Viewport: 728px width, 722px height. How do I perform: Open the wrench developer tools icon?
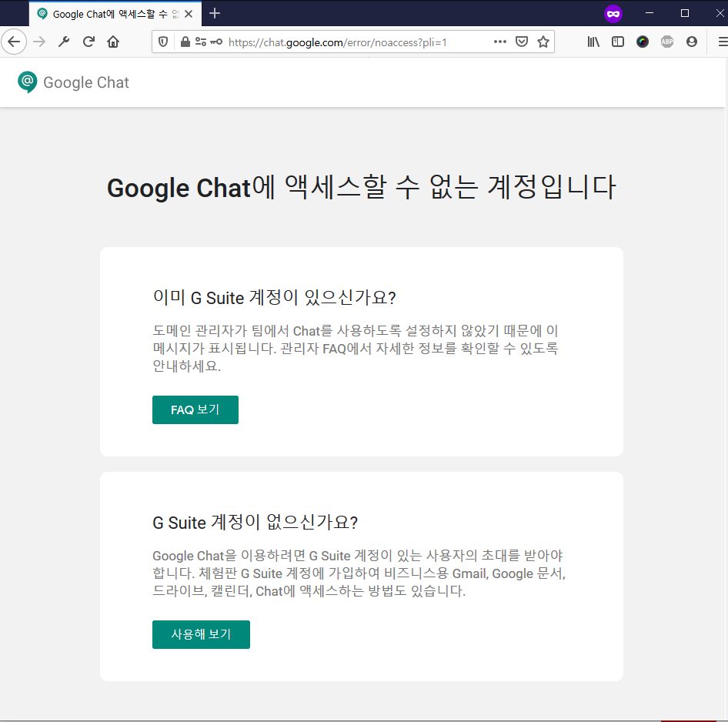click(x=64, y=42)
